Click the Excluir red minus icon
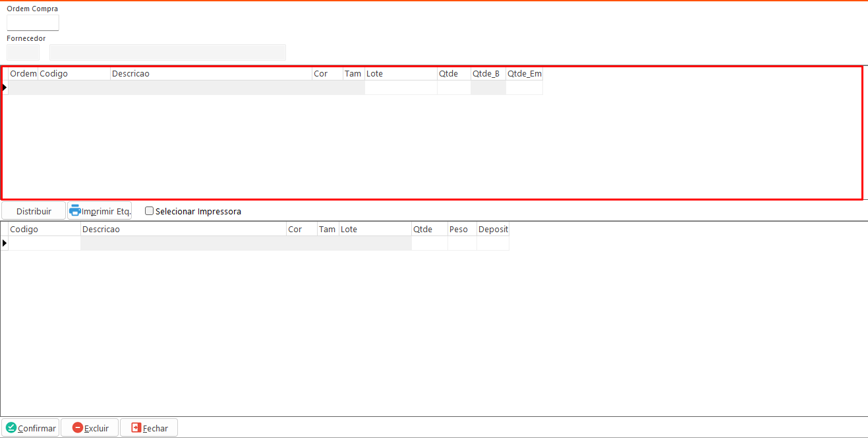 78,427
